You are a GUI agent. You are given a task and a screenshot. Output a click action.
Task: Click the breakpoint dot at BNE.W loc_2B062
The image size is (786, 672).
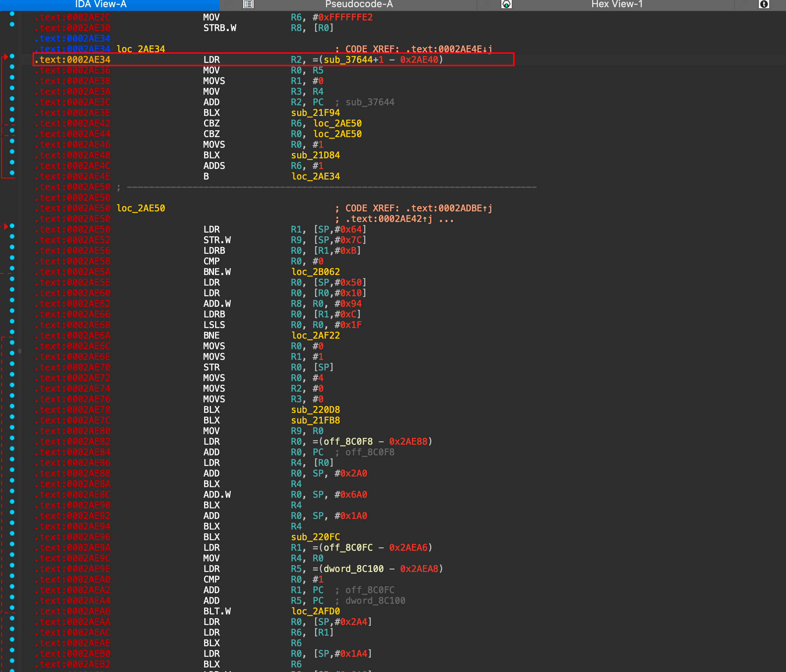pos(12,268)
